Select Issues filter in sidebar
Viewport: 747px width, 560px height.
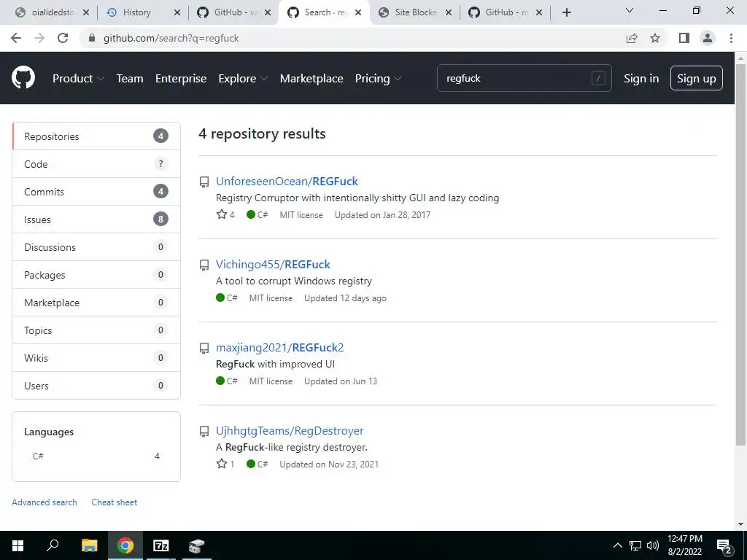click(x=96, y=219)
